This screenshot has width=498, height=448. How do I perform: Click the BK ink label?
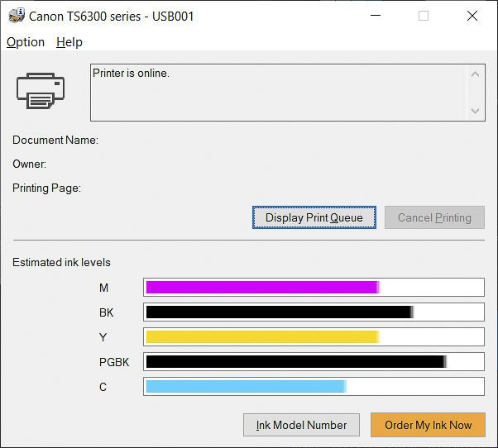106,312
